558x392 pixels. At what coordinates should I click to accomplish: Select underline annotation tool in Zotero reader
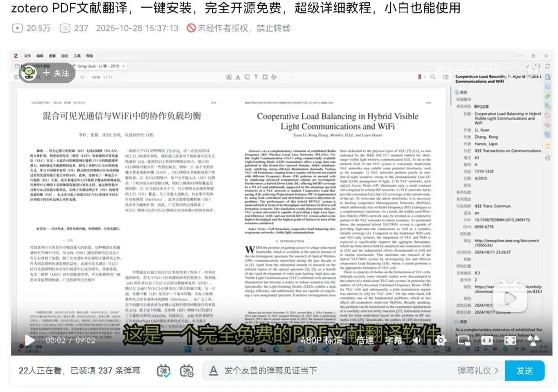tap(238, 77)
